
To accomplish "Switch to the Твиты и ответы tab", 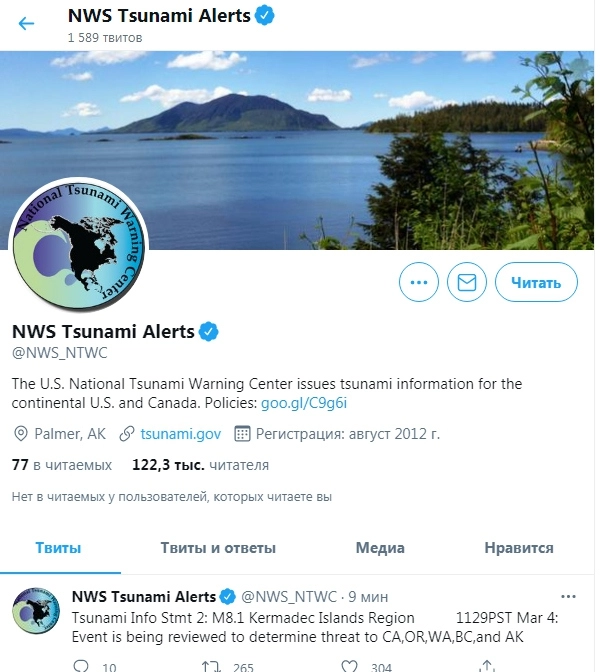I will coord(218,548).
